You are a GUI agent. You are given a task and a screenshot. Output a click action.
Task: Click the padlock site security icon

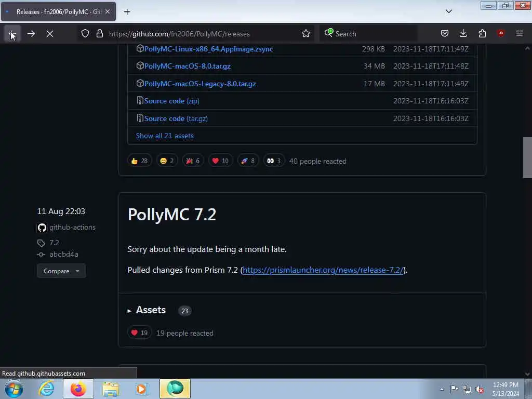click(99, 34)
